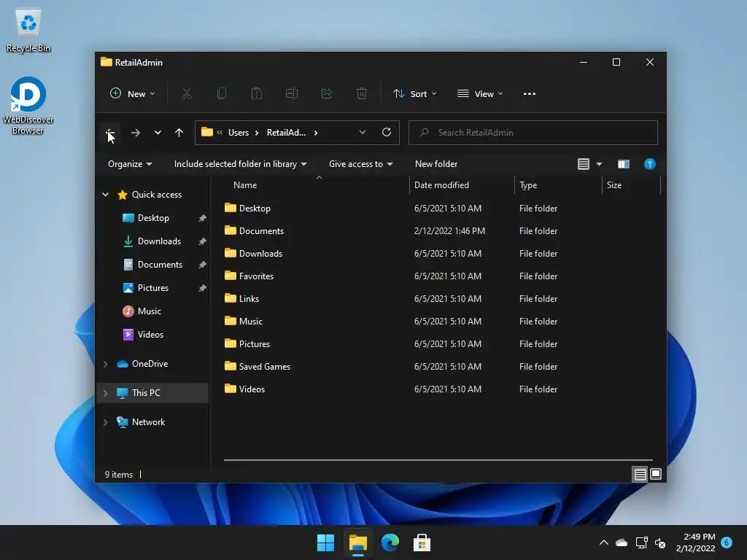The height and width of the screenshot is (560, 747).
Task: Open the View dropdown menu
Action: pyautogui.click(x=480, y=94)
